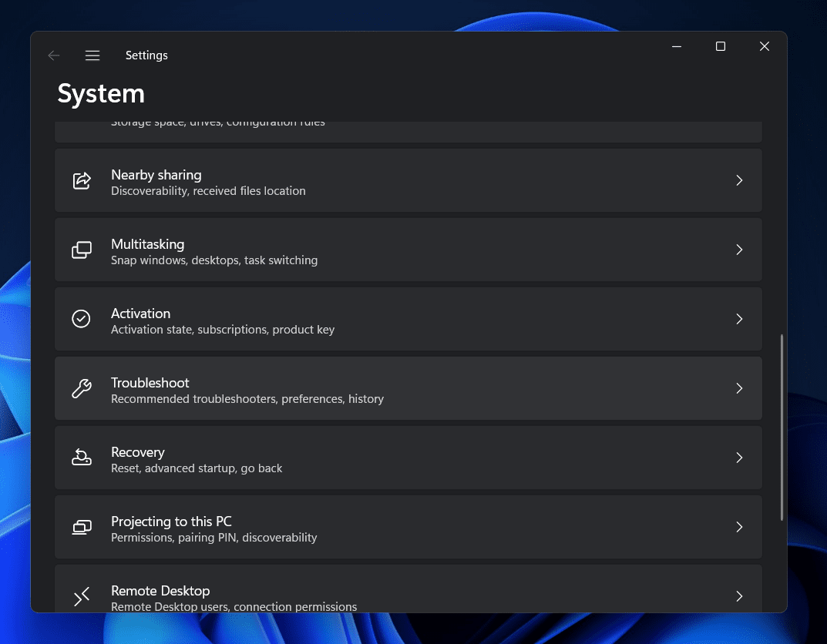Open the Troubleshoot settings entry
Viewport: 827px width, 644px height.
pyautogui.click(x=385, y=389)
